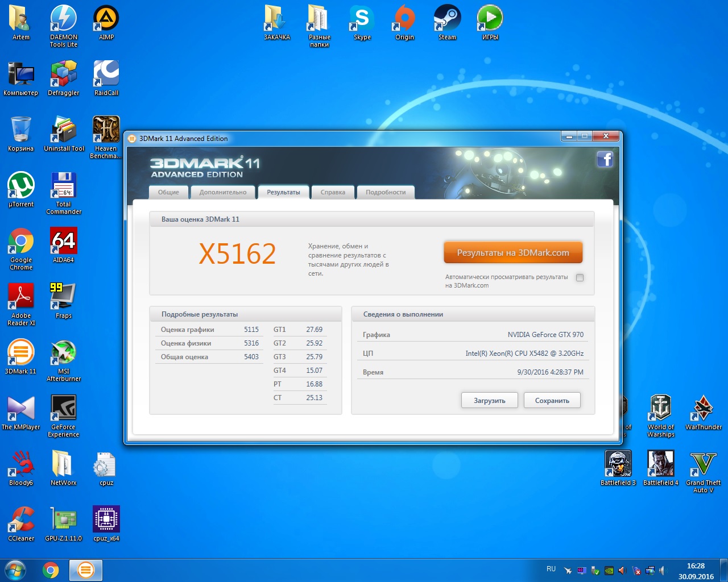Click the GPU-Z.1.11.0 desktop icon
This screenshot has width=728, height=582.
coord(64,523)
